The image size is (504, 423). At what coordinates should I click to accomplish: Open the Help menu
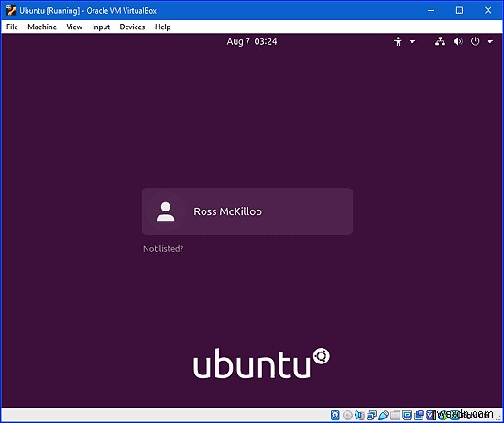tap(162, 27)
